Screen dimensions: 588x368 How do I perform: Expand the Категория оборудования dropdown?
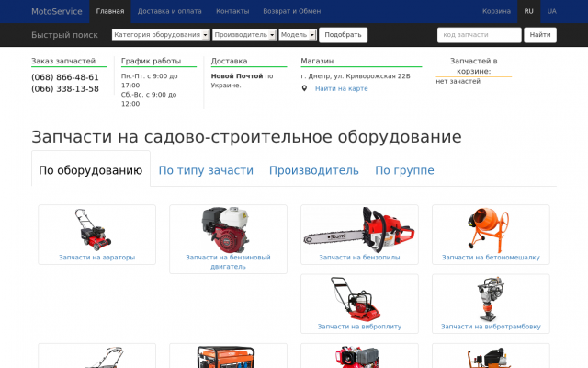pos(161,35)
